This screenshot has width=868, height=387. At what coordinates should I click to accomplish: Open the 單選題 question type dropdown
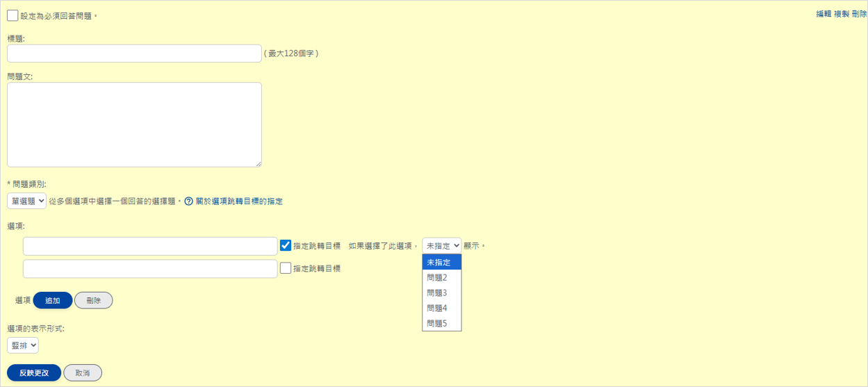click(26, 201)
